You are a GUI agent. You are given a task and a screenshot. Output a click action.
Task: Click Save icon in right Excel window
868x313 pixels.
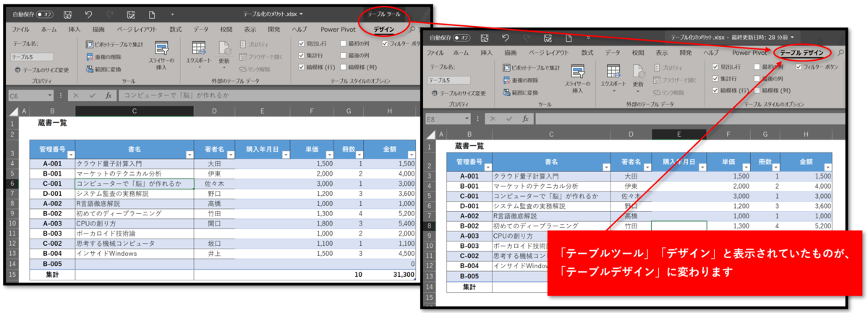coord(484,37)
